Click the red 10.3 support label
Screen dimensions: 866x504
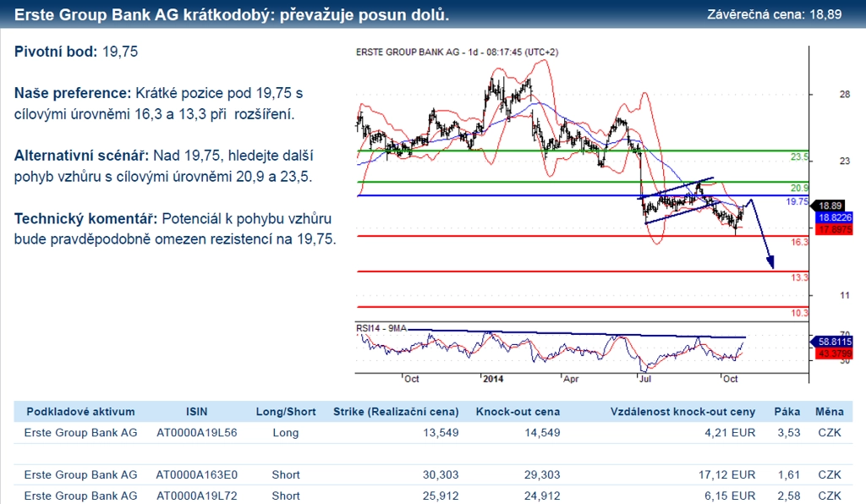coord(799,313)
